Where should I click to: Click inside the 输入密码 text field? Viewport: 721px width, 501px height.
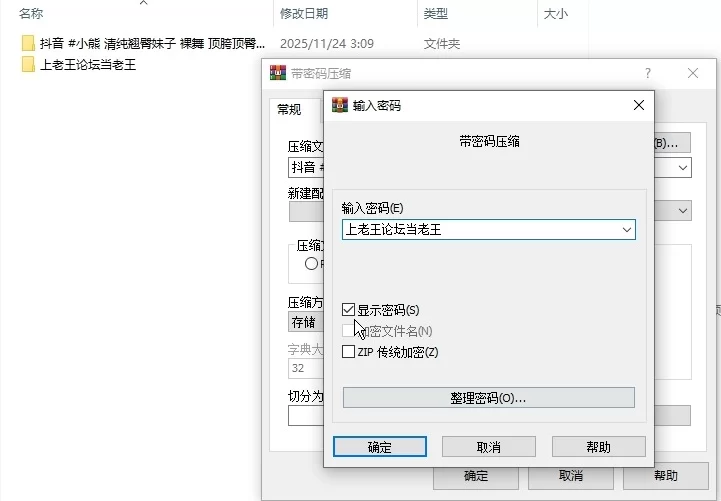point(478,230)
